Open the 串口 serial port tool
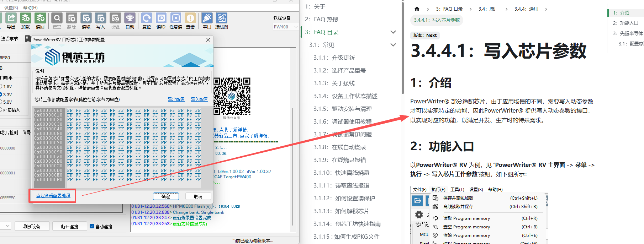 pyautogui.click(x=207, y=18)
